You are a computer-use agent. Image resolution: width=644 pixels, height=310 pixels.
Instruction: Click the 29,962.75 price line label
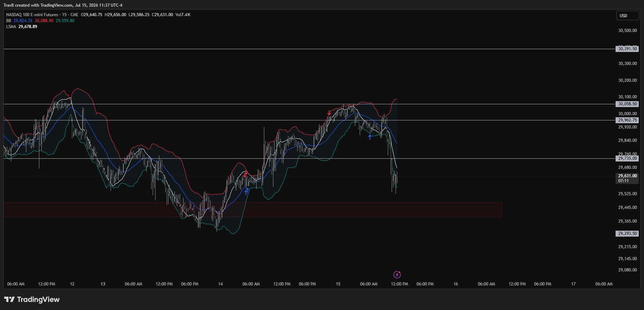coord(628,120)
